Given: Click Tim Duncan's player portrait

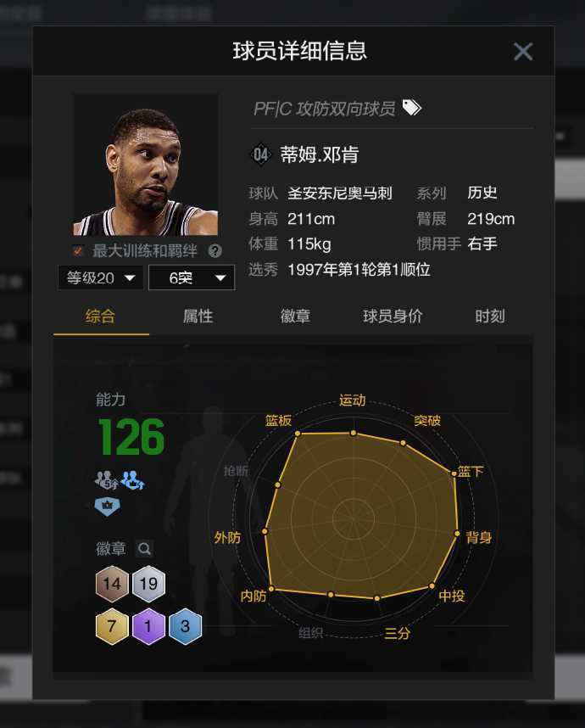Looking at the screenshot, I should pos(146,165).
